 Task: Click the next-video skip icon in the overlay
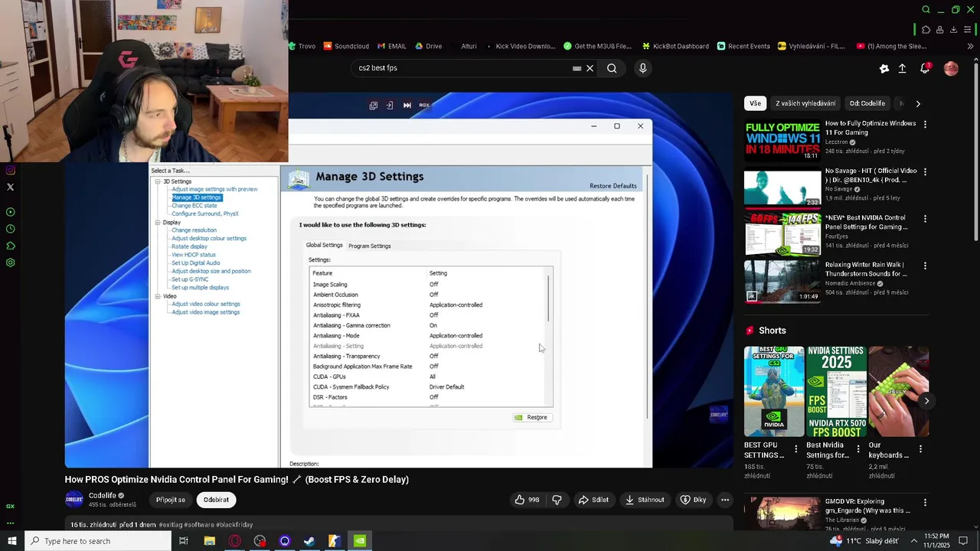point(407,106)
